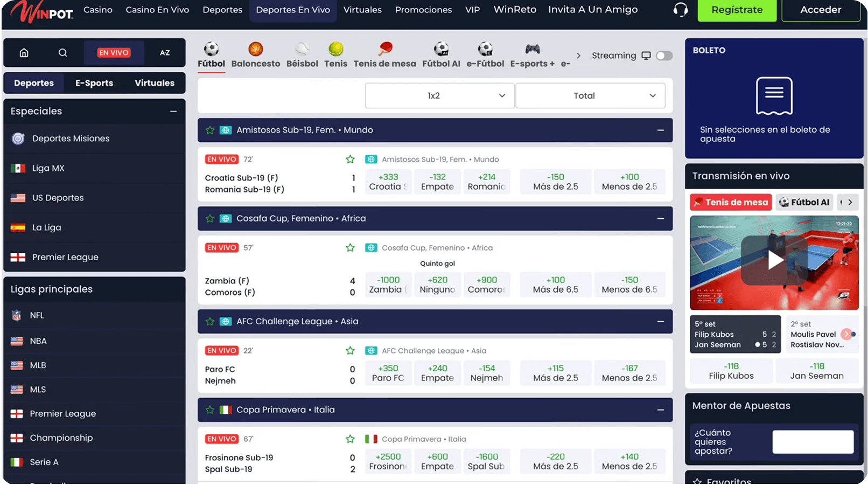Click the La Liga Spanish flag icon

click(x=18, y=227)
